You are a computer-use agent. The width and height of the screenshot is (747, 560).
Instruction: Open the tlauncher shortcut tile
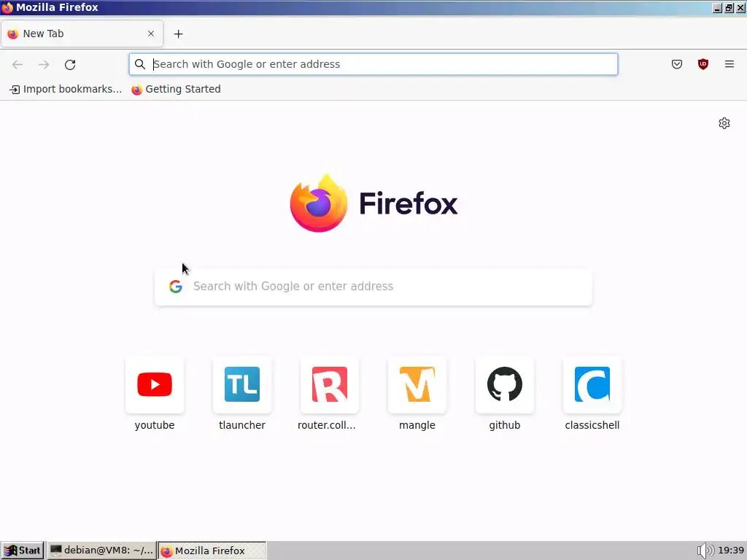tap(242, 384)
